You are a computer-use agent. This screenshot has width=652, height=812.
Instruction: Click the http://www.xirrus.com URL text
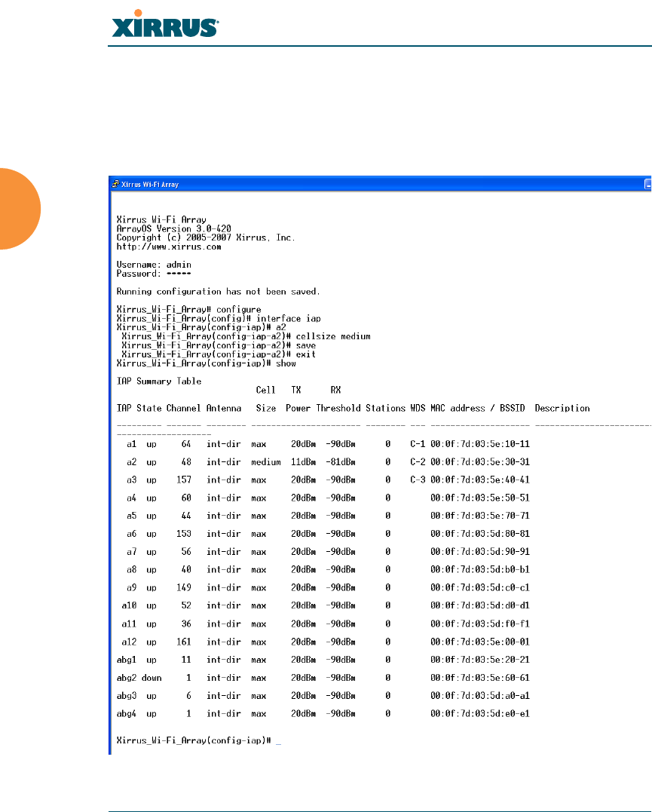169,247
